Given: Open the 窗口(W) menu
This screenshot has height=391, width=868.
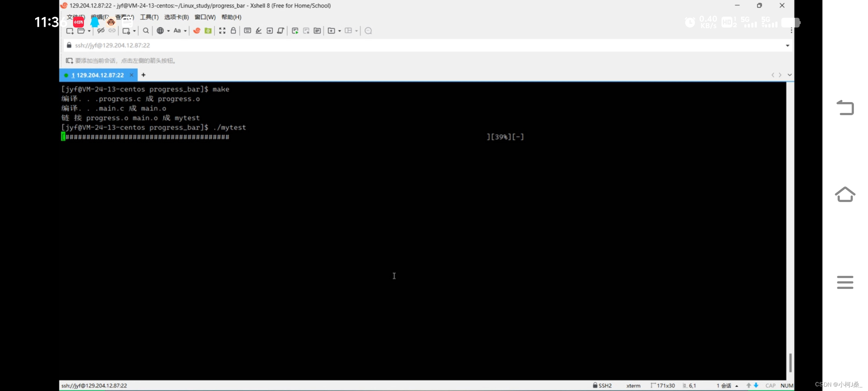Looking at the screenshot, I should 205,17.
